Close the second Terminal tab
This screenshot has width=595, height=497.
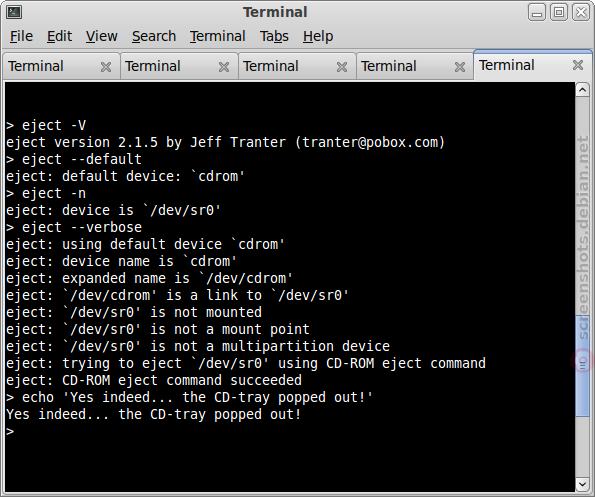[224, 67]
